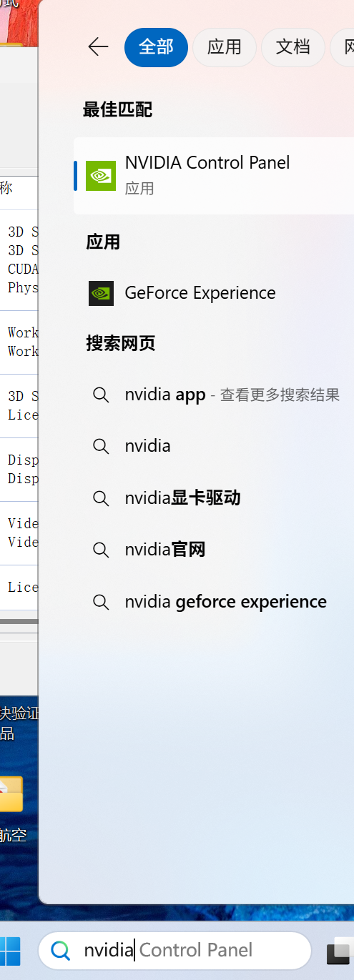
Task: Select the "nvidia geforce experience" suggestion
Action: tap(214, 602)
